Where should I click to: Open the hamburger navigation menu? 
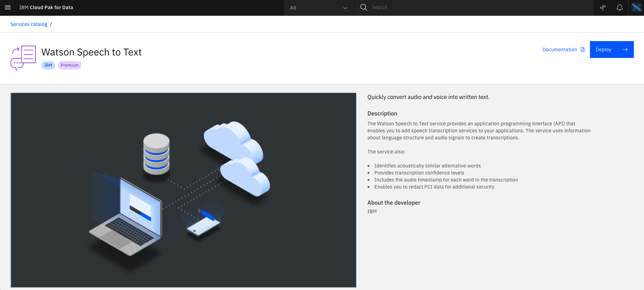click(x=8, y=7)
